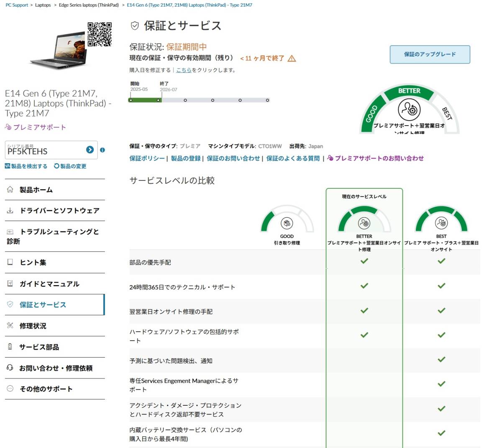Click the last dot on warranty timeline
The image size is (502, 448).
click(267, 100)
